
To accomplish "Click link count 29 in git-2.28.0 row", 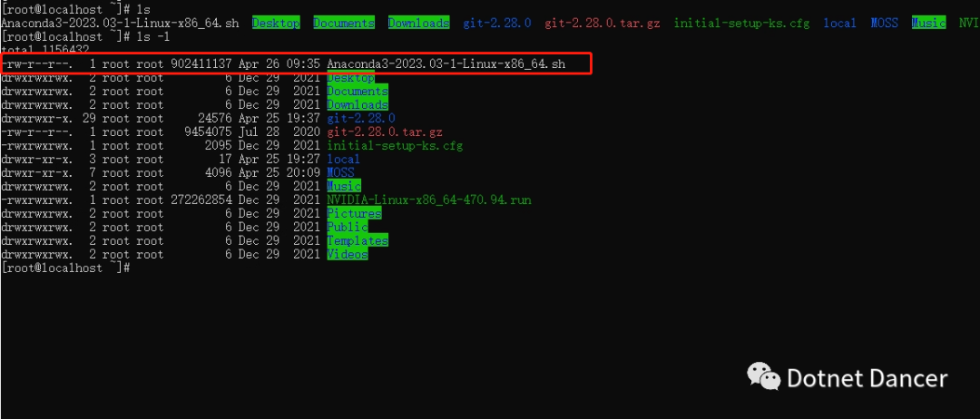I will click(x=89, y=119).
